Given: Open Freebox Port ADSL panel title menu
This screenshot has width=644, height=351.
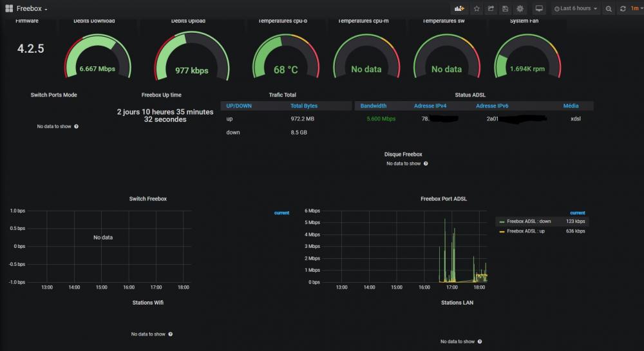Looking at the screenshot, I should [443, 199].
